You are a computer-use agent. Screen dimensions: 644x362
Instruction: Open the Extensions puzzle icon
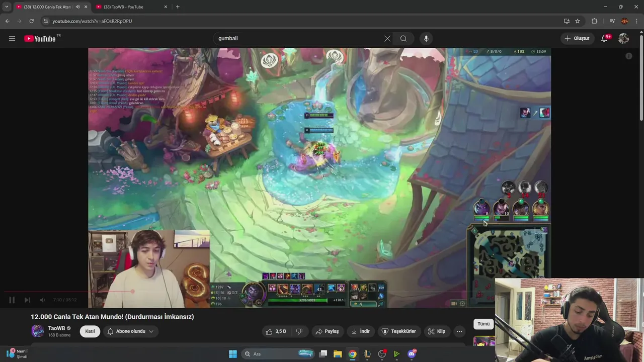coord(595,21)
